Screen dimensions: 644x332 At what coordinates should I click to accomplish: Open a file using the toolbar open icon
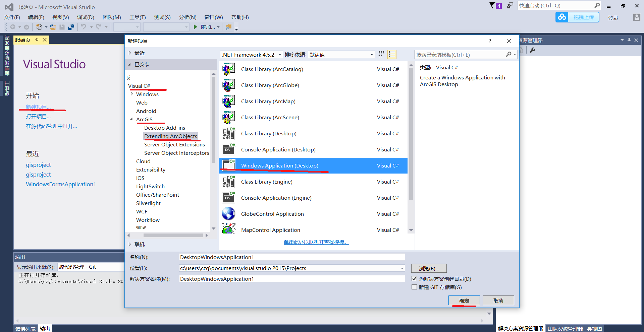(x=53, y=27)
